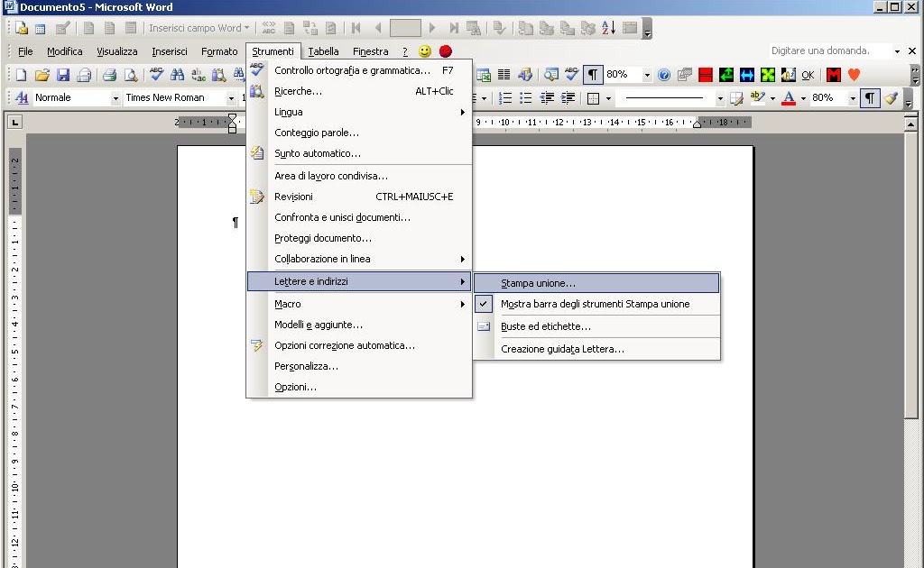
Task: Open font color dropdown arrow
Action: [802, 98]
